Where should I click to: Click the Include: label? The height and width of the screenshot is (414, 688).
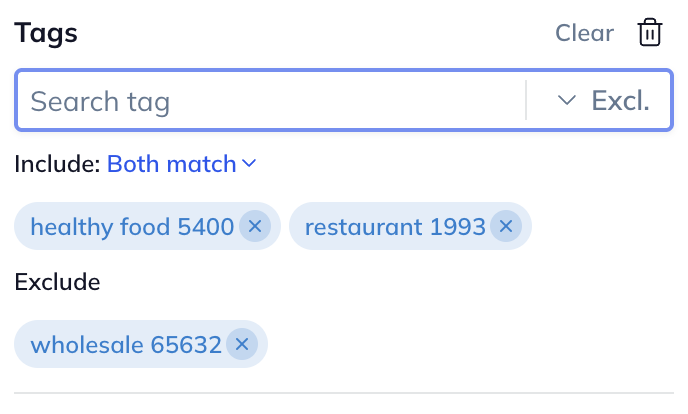pyautogui.click(x=57, y=163)
